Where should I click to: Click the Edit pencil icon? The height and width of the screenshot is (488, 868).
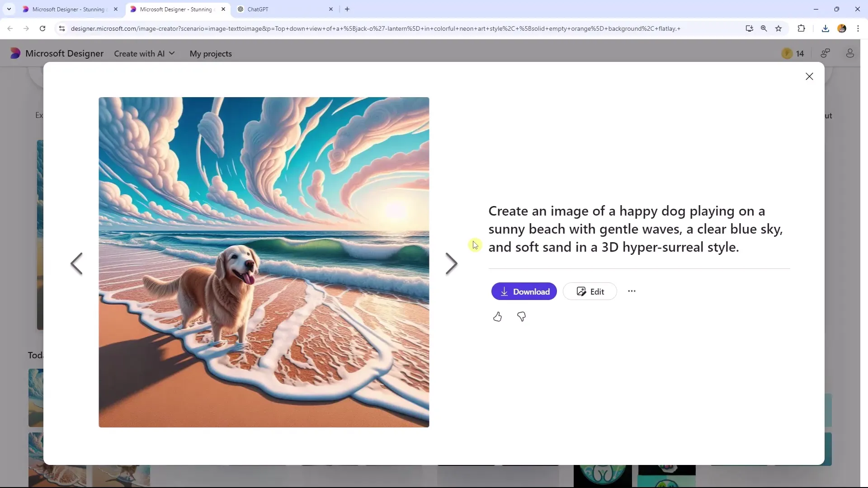tap(581, 291)
